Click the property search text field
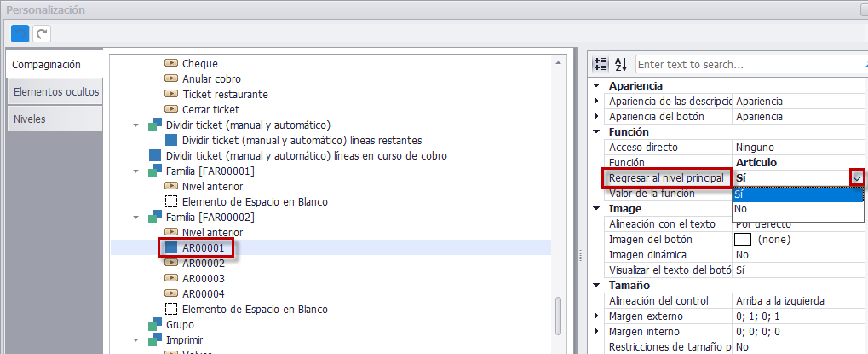The image size is (868, 354). (x=752, y=64)
